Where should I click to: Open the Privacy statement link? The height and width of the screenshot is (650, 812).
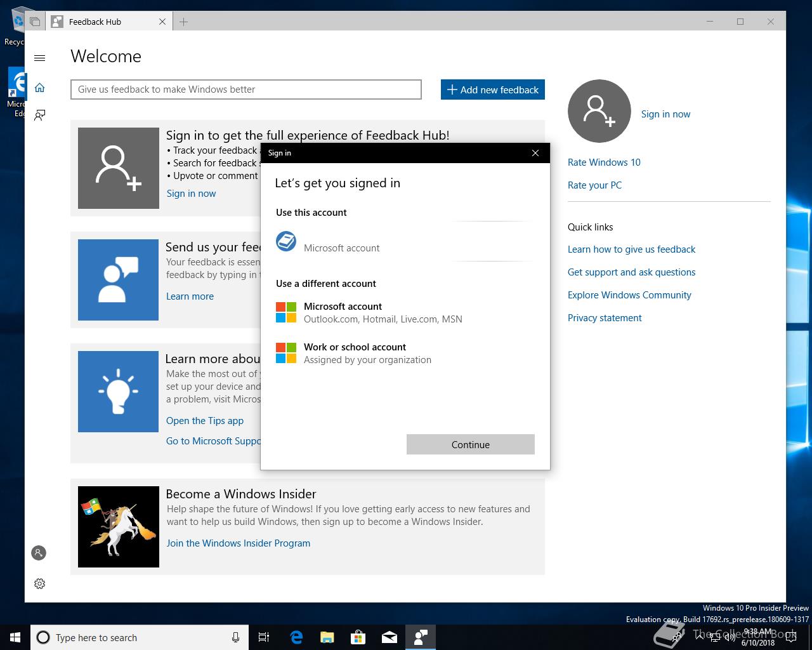coord(605,318)
